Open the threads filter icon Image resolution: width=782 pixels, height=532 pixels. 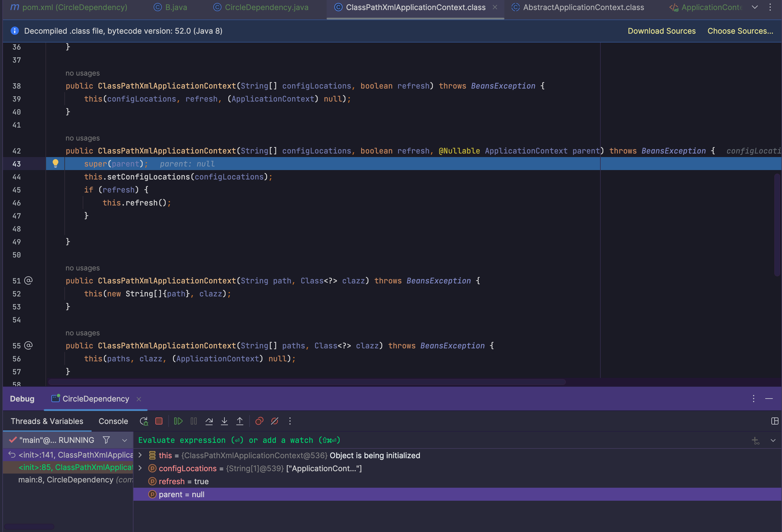pyautogui.click(x=106, y=440)
